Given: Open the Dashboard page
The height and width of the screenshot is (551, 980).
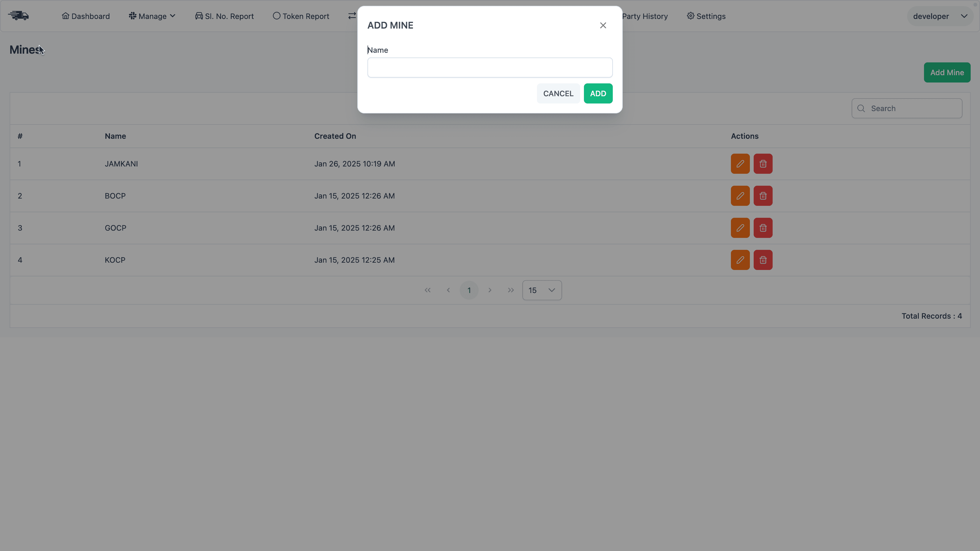Looking at the screenshot, I should (86, 16).
